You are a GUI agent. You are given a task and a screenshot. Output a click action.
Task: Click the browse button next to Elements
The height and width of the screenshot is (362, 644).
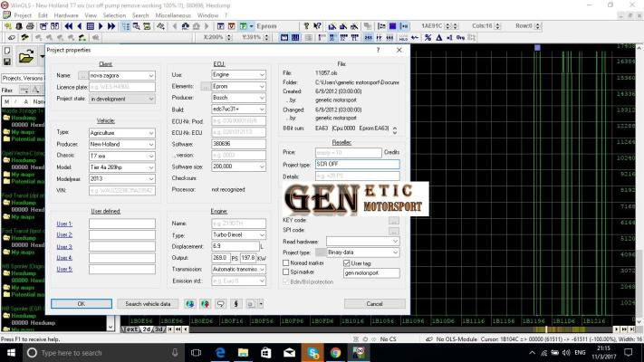click(x=207, y=85)
